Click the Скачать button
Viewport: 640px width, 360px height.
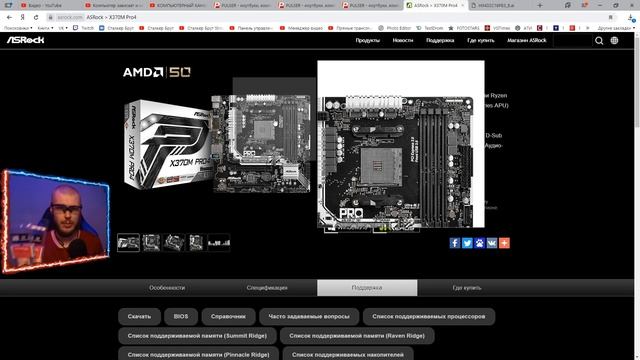click(x=139, y=316)
